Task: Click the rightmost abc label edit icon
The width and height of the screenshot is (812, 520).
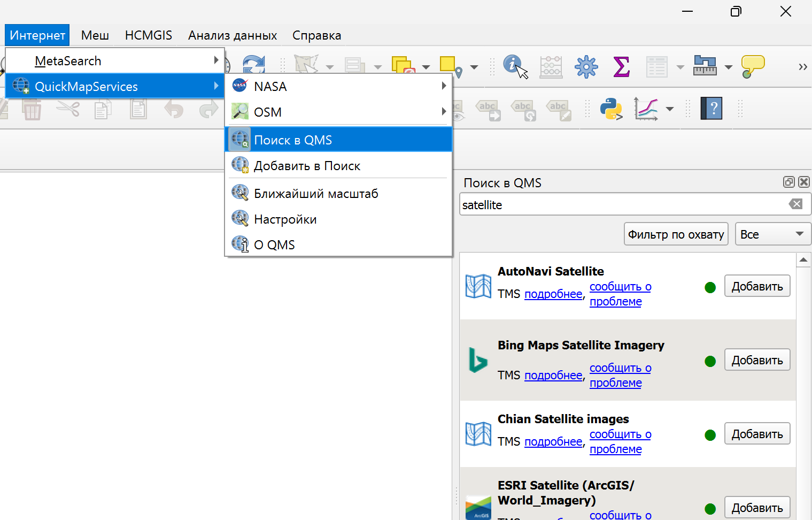Action: coord(560,110)
